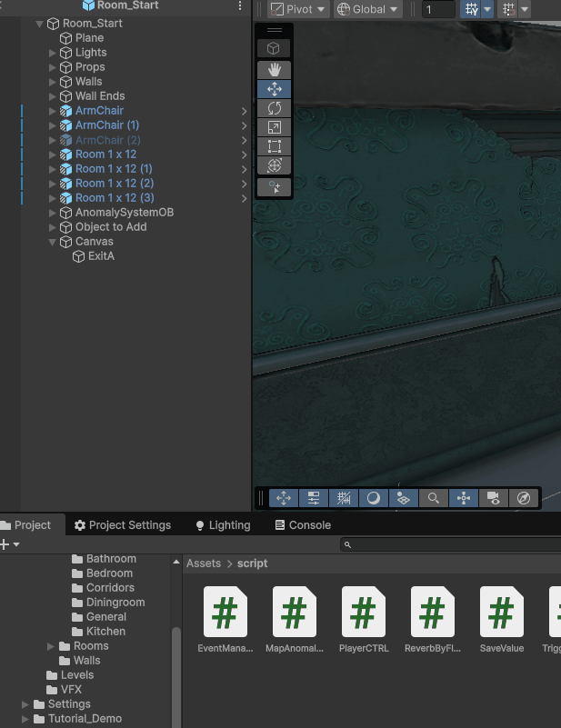Select AnomalySystemOB in the hierarchy
Screen dimensions: 561x728
click(124, 213)
